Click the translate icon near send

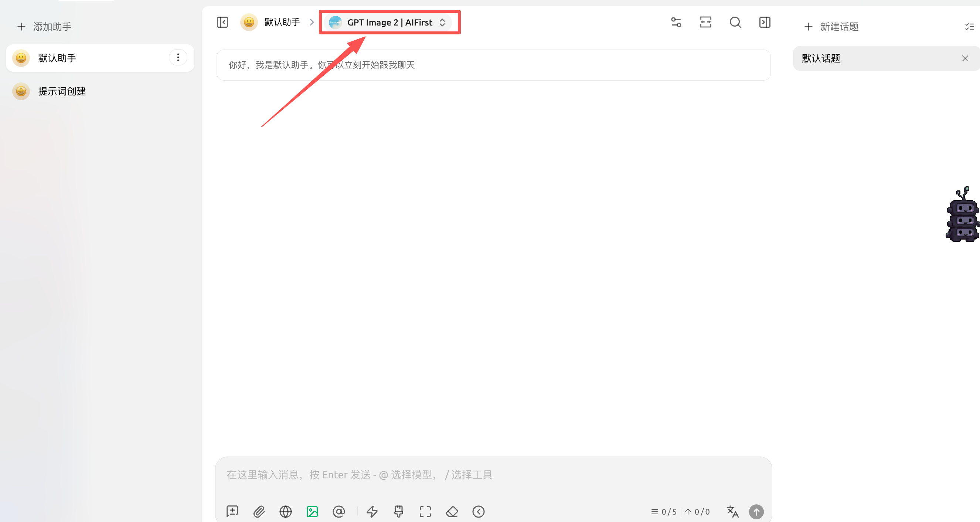coord(732,511)
